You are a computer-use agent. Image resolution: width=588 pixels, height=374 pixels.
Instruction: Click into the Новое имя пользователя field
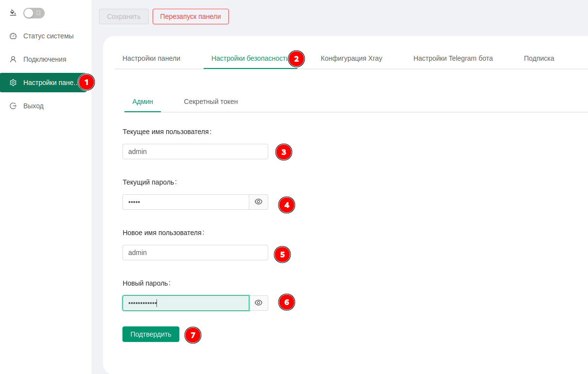pyautogui.click(x=195, y=253)
